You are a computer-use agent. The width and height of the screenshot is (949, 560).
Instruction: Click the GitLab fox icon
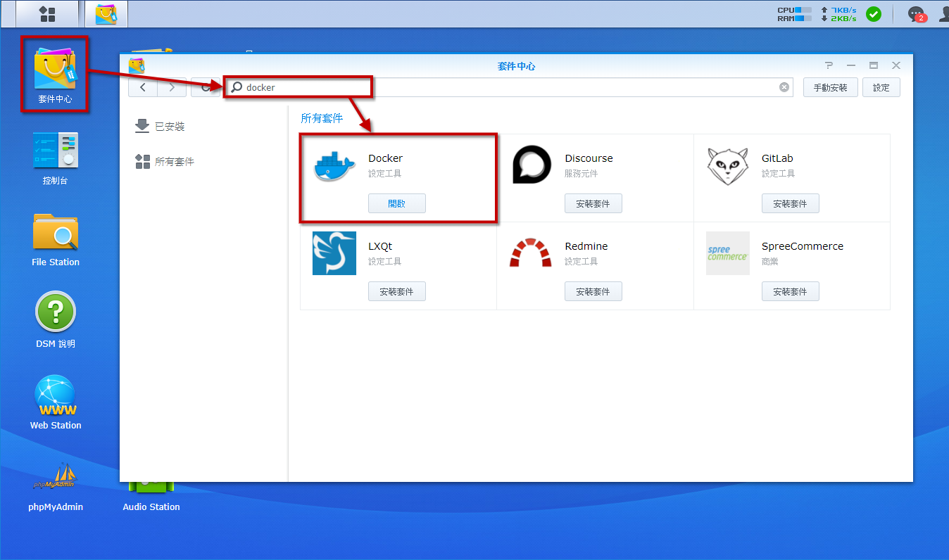pos(728,166)
